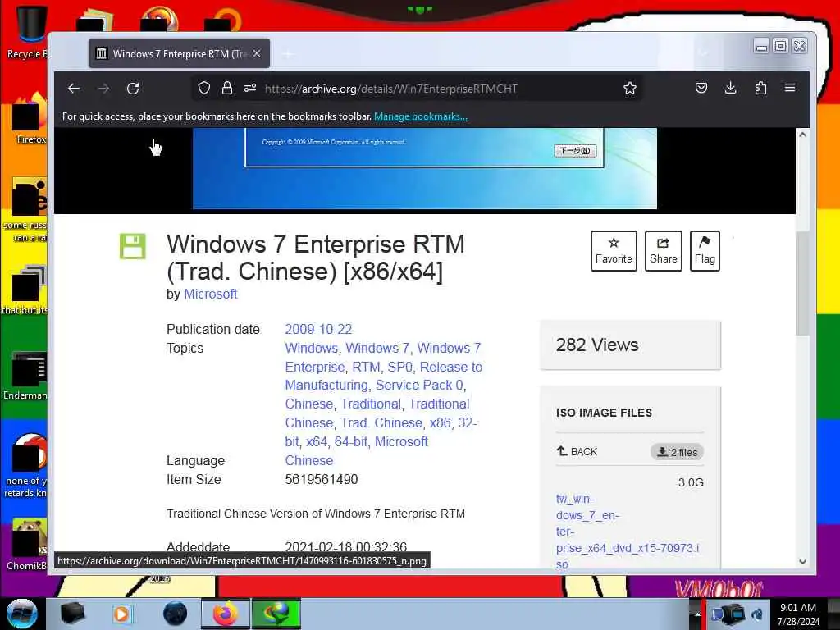840x630 pixels.
Task: Open the Enderman desktop icon
Action: click(25, 376)
